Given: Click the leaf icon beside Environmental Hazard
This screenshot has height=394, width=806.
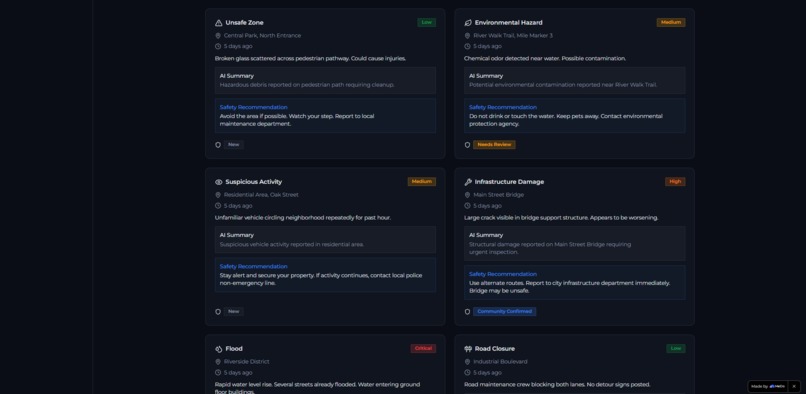Looking at the screenshot, I should point(468,23).
